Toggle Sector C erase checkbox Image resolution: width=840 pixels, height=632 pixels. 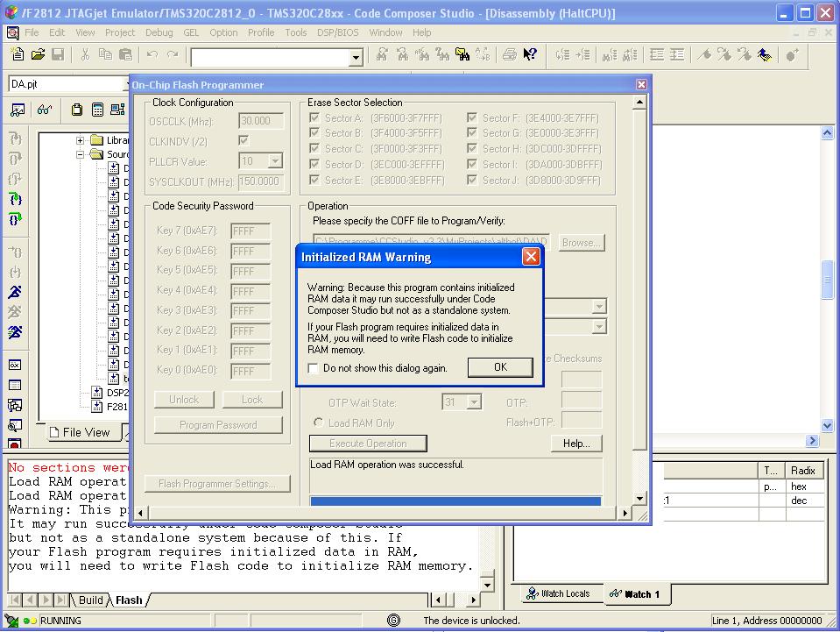point(314,148)
